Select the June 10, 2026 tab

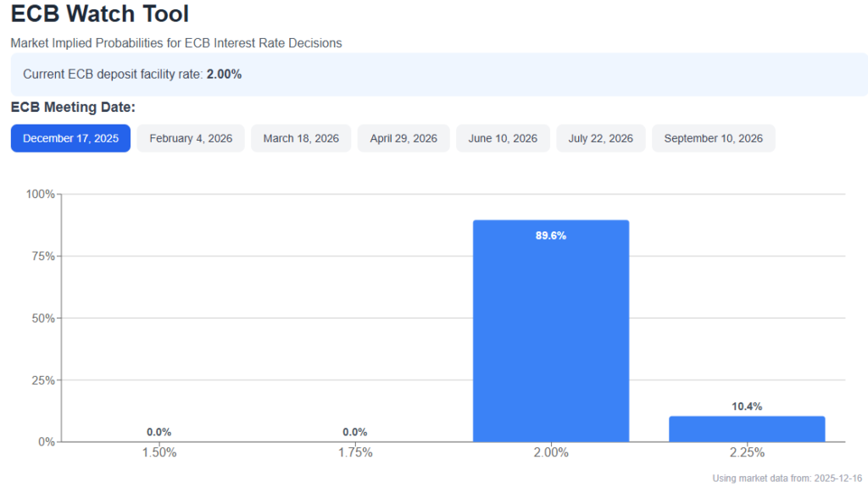503,138
